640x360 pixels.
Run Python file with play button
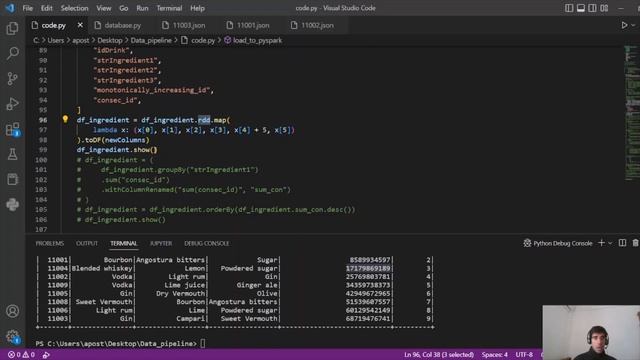point(624,25)
